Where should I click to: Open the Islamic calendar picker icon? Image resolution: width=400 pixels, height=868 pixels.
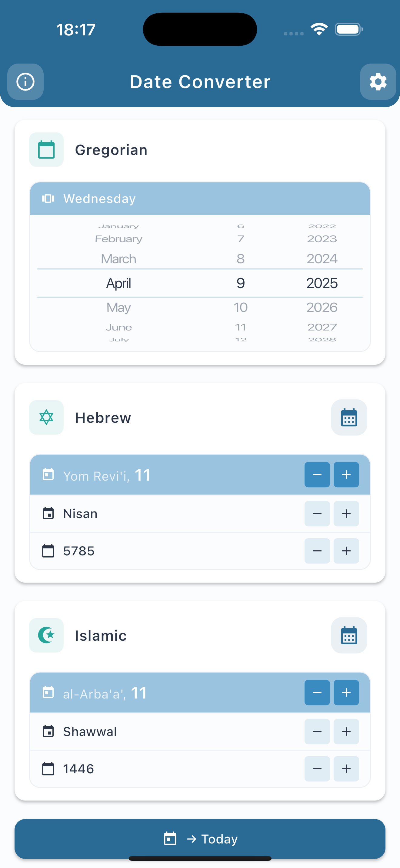click(x=349, y=636)
